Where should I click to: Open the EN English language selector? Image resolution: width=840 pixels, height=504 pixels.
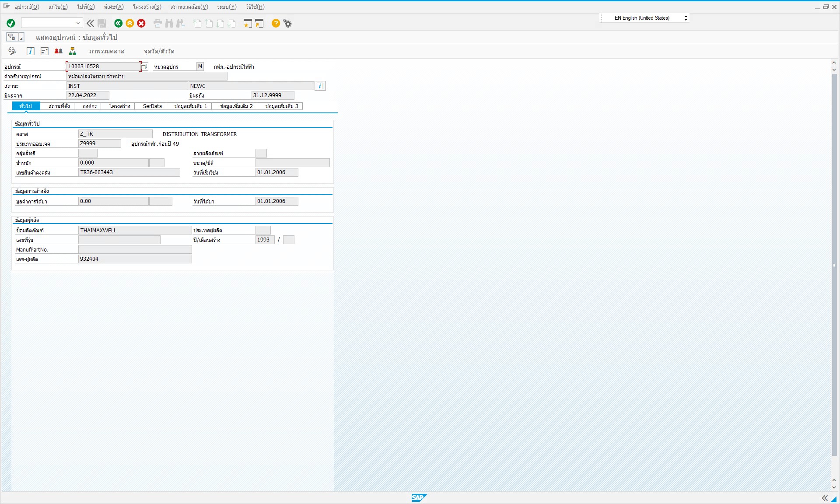(x=645, y=18)
